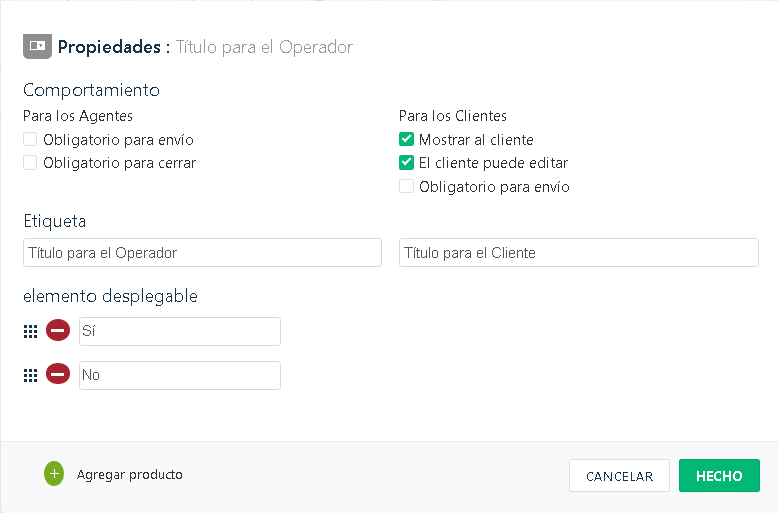Click 'Mostrar al cliente' label text
Viewport: 779px width, 513px height.
coord(476,140)
